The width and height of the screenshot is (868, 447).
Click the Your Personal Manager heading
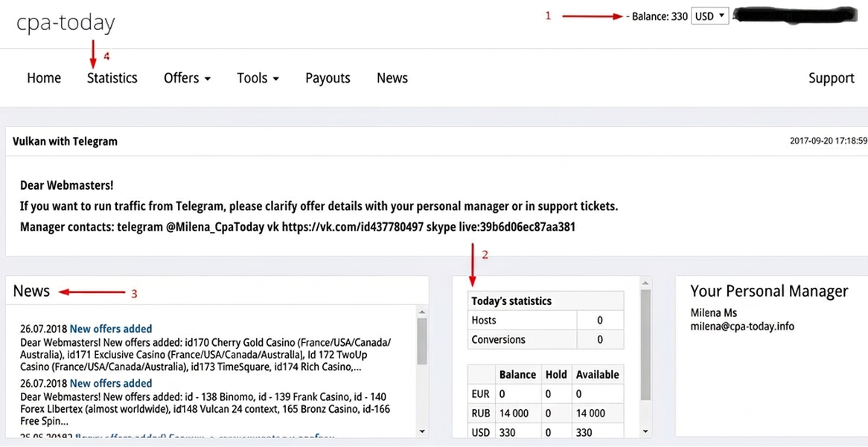click(769, 291)
